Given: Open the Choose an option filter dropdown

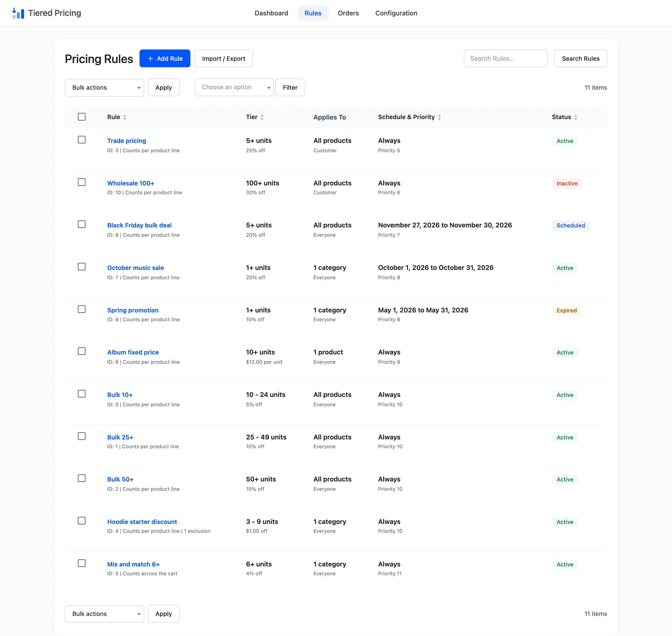Looking at the screenshot, I should (x=234, y=88).
